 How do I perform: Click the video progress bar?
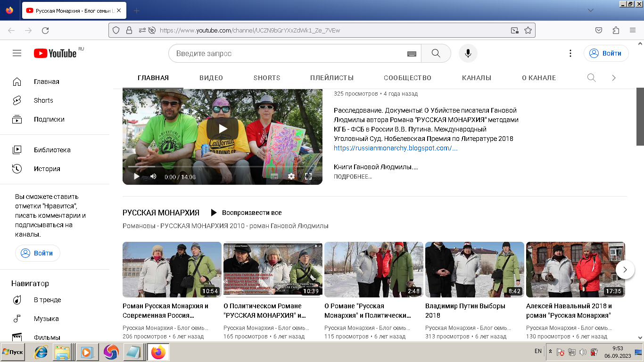pyautogui.click(x=222, y=166)
